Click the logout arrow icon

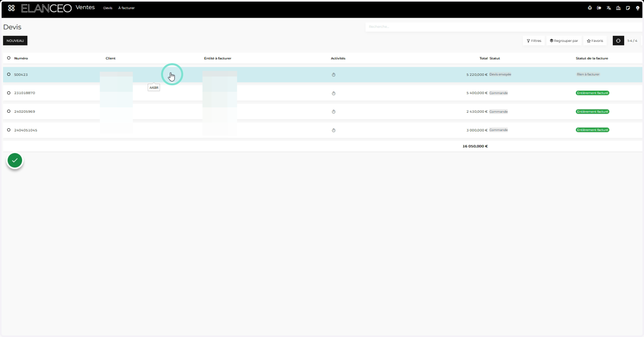coord(599,8)
